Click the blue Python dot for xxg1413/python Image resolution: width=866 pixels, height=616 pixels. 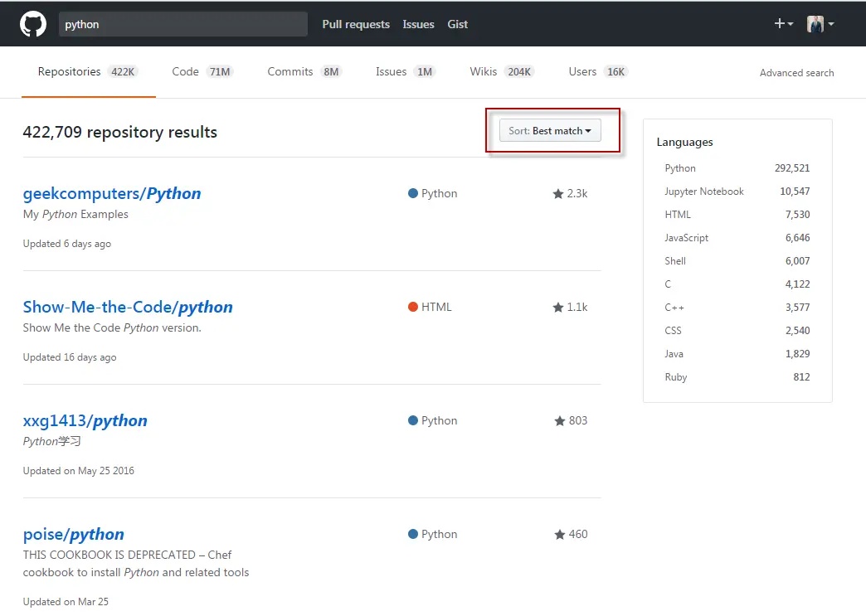tap(412, 420)
